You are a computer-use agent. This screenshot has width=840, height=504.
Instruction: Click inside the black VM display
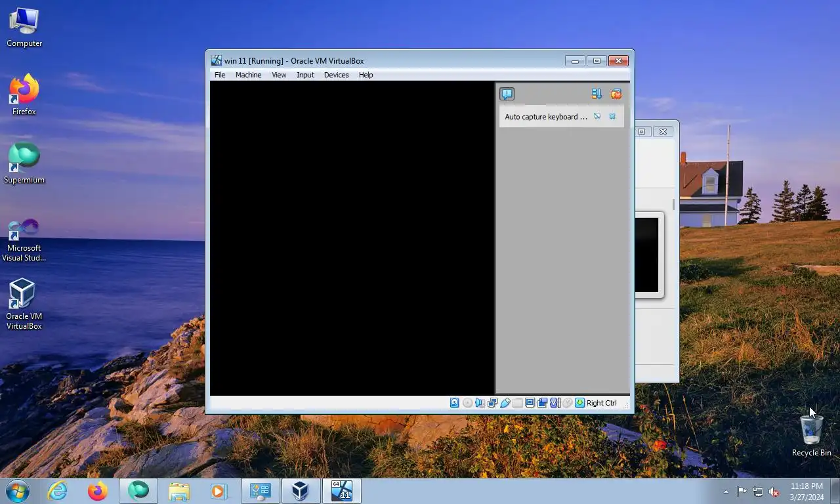click(352, 238)
